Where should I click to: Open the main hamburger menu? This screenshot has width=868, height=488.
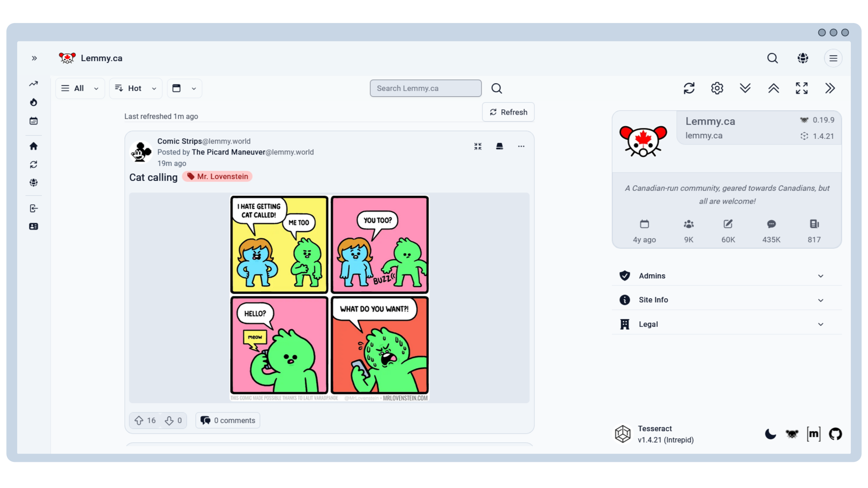click(x=833, y=58)
